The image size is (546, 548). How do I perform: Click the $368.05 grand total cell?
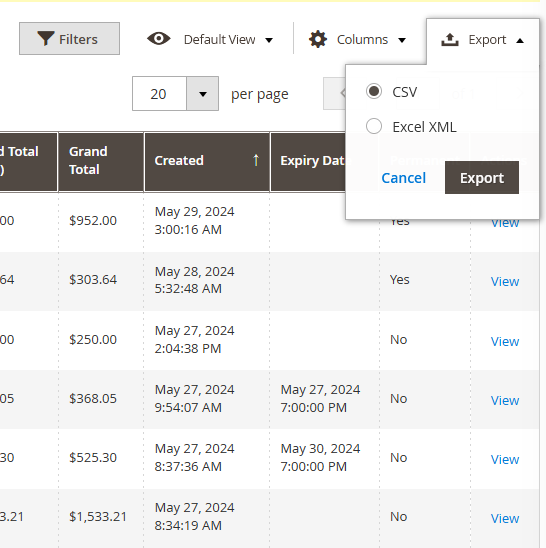[x=93, y=398]
